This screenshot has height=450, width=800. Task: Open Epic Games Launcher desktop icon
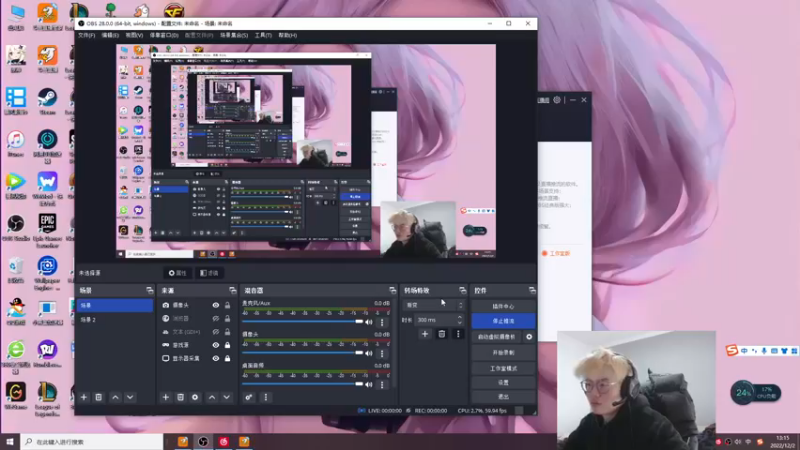(x=47, y=230)
